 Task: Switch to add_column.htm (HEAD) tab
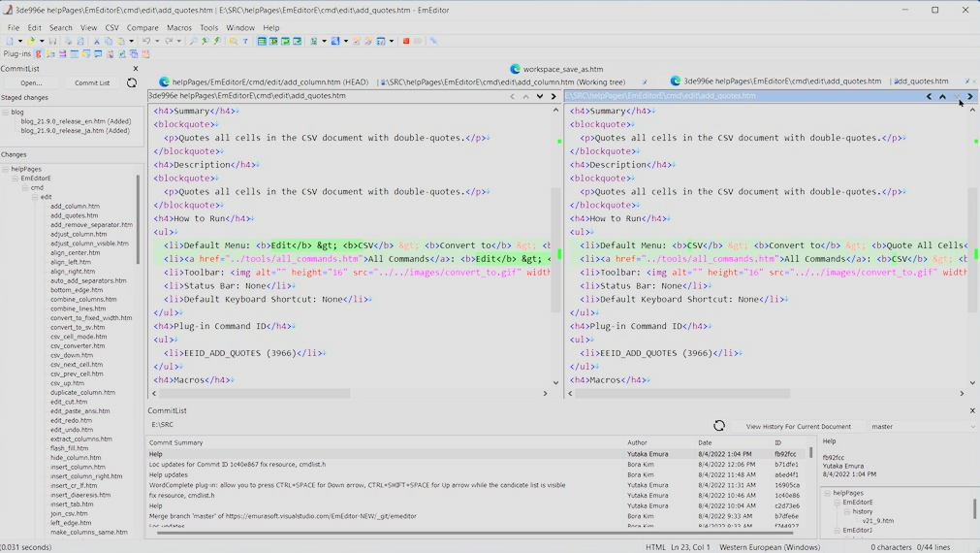coord(263,81)
